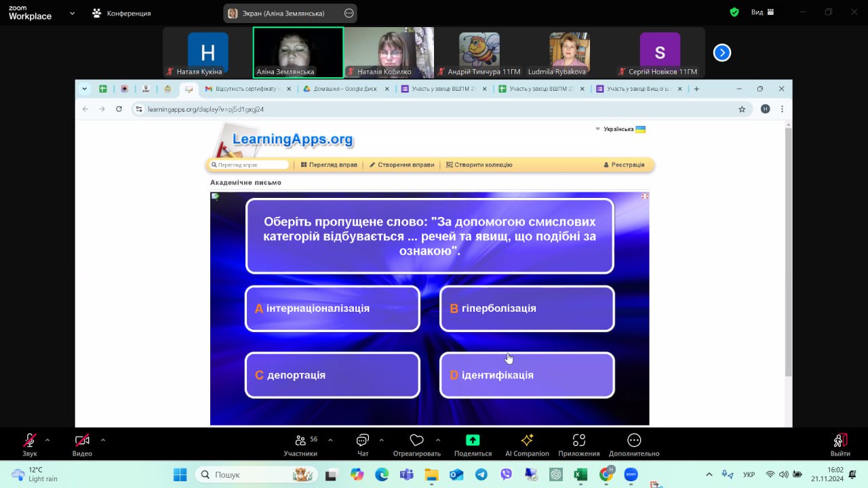Open Telegram from the taskbar
Viewport: 868px width, 488px height.
click(481, 474)
